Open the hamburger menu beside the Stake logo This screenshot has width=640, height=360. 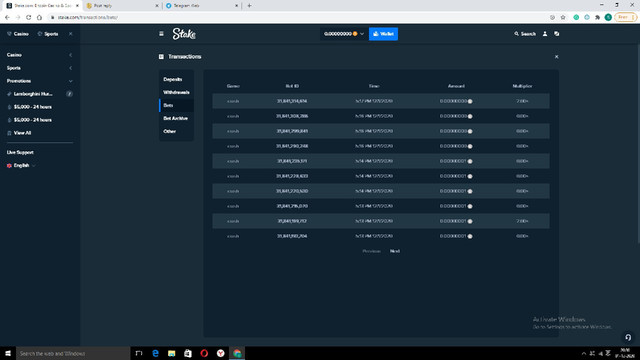(161, 34)
